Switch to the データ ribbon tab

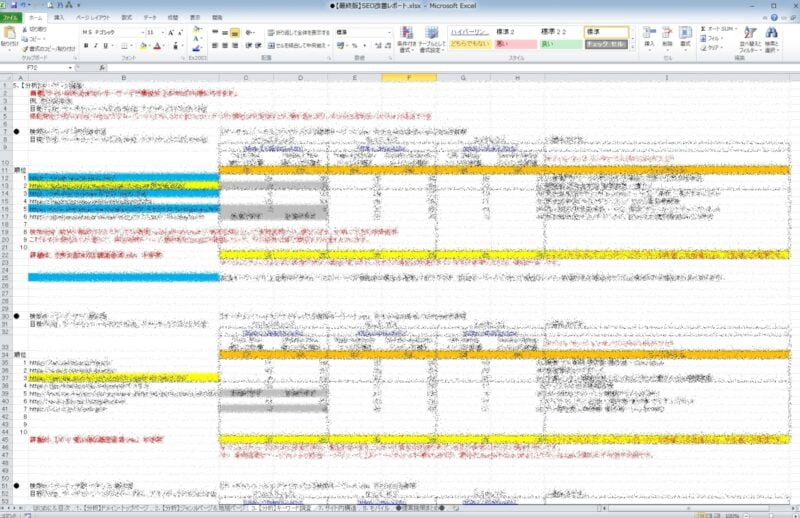pos(149,17)
